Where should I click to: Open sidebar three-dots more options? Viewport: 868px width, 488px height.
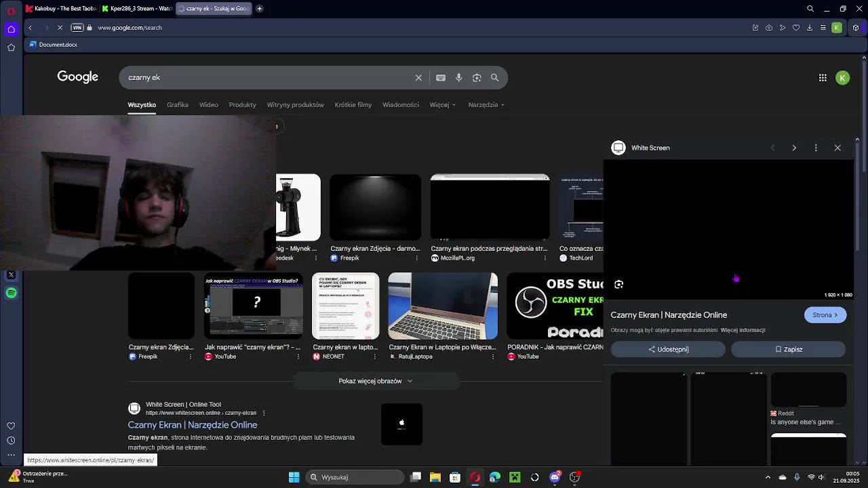(x=11, y=455)
